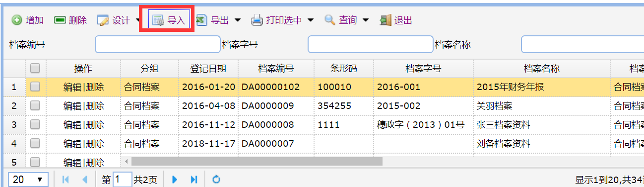Click 编辑 link in row 1
The width and height of the screenshot is (644, 187).
pos(72,87)
